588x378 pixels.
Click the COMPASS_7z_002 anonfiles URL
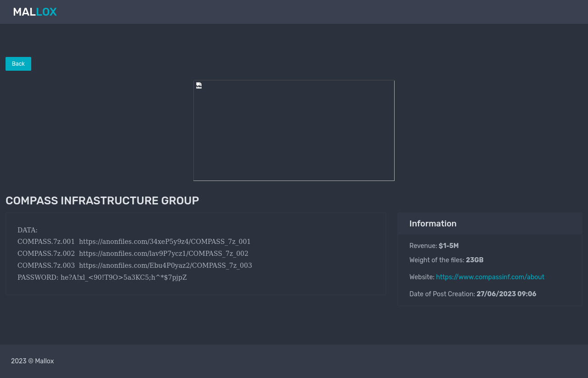click(164, 254)
